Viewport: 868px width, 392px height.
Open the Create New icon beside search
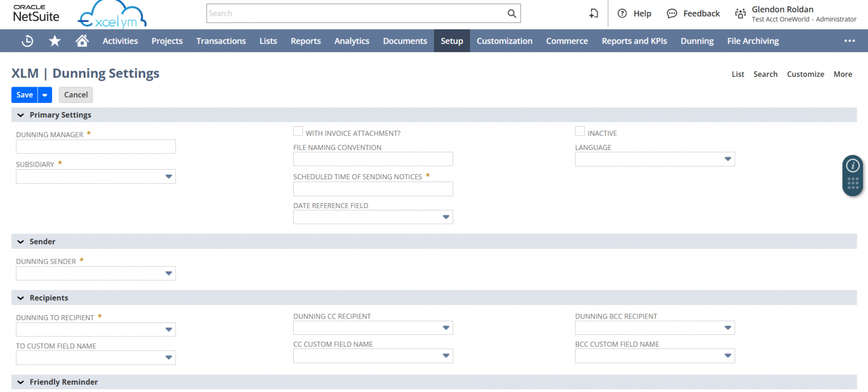[593, 14]
